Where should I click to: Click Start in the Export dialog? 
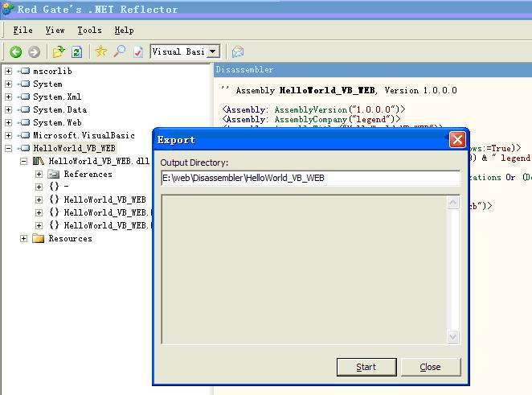coord(366,367)
